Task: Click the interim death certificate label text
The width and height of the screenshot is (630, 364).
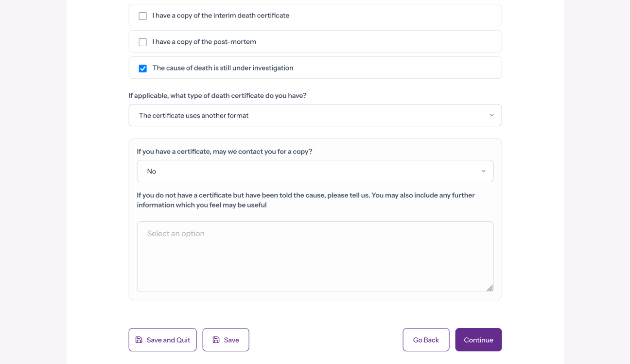Action: point(221,16)
